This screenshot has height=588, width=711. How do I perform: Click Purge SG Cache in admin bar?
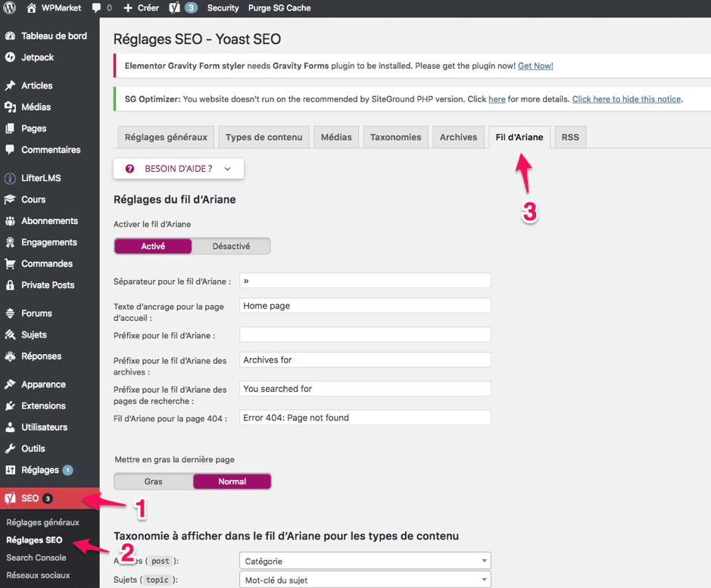coord(279,8)
